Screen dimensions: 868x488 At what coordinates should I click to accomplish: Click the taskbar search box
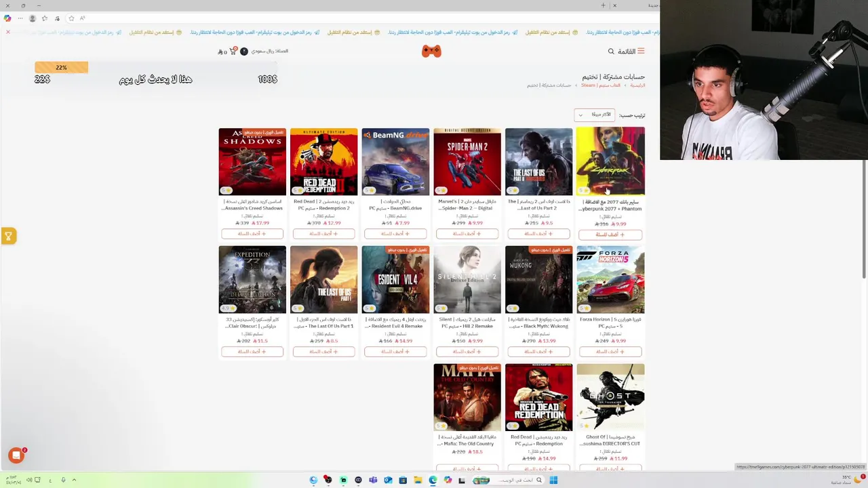509,480
